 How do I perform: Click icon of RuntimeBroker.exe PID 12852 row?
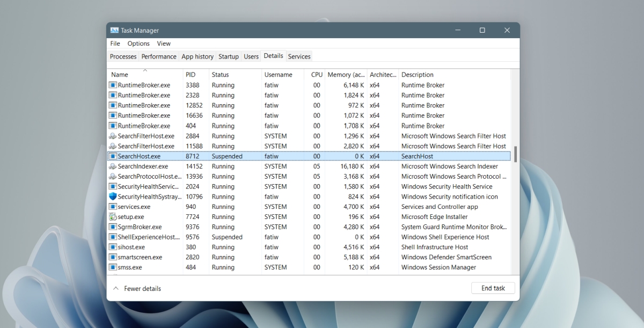pyautogui.click(x=113, y=105)
